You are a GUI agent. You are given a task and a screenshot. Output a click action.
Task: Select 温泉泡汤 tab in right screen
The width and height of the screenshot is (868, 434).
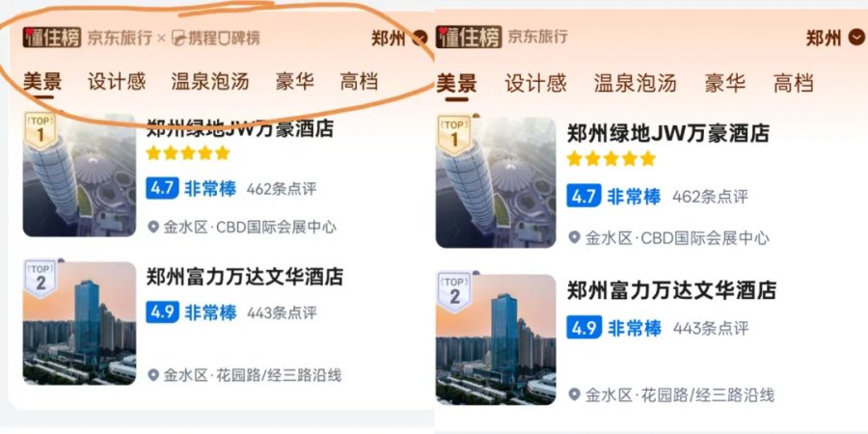(x=635, y=83)
